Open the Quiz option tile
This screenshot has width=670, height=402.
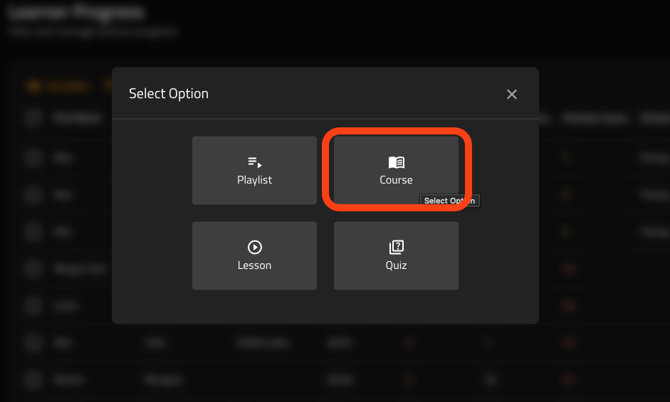pos(396,256)
